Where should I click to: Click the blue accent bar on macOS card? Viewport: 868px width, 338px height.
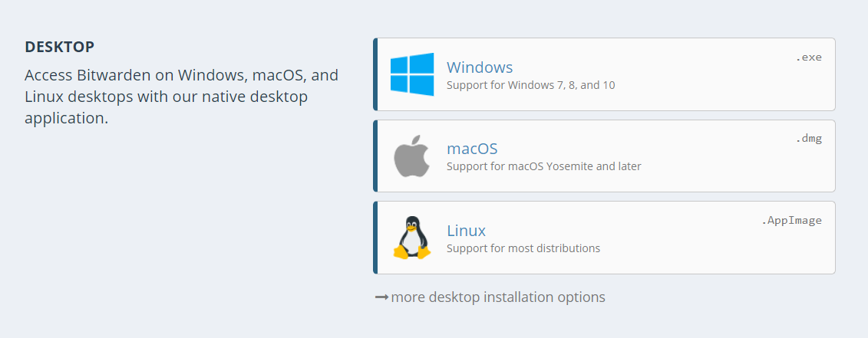pos(376,156)
